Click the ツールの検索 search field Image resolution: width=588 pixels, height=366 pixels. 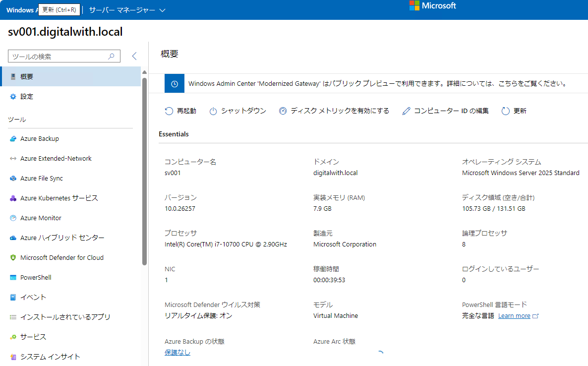pyautogui.click(x=64, y=56)
